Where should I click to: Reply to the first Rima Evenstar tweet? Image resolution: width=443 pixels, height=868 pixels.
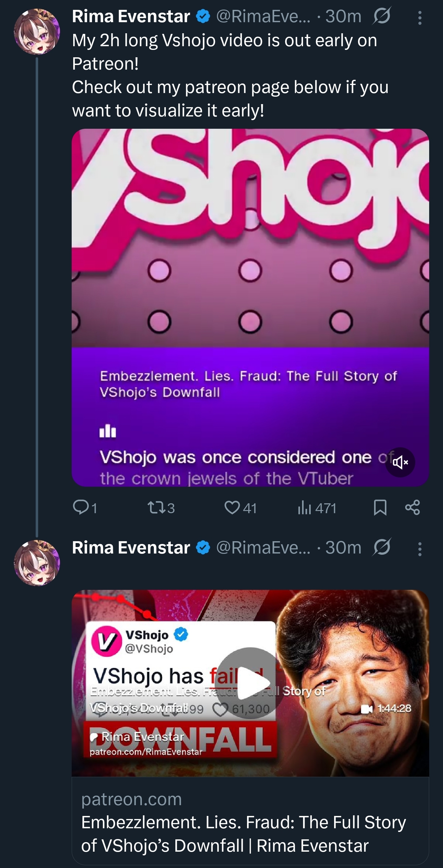tap(81, 507)
